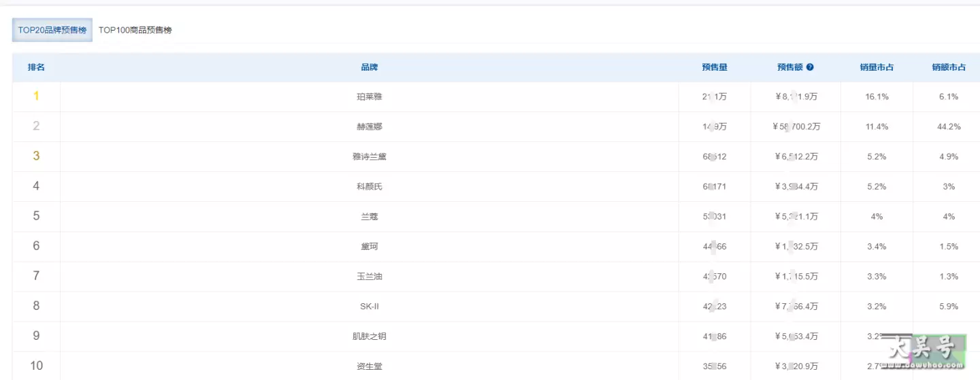
Task: Click the 销量市占 column header
Action: pyautogui.click(x=877, y=67)
